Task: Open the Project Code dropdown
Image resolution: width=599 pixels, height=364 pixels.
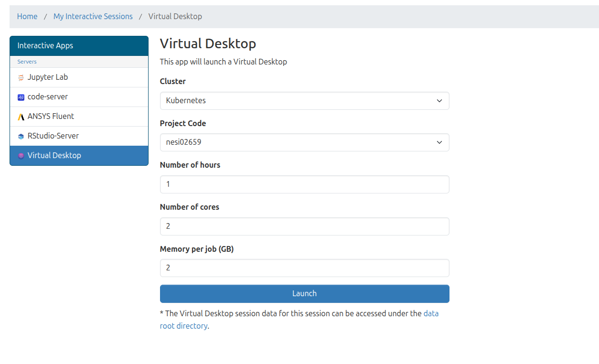Action: (304, 142)
